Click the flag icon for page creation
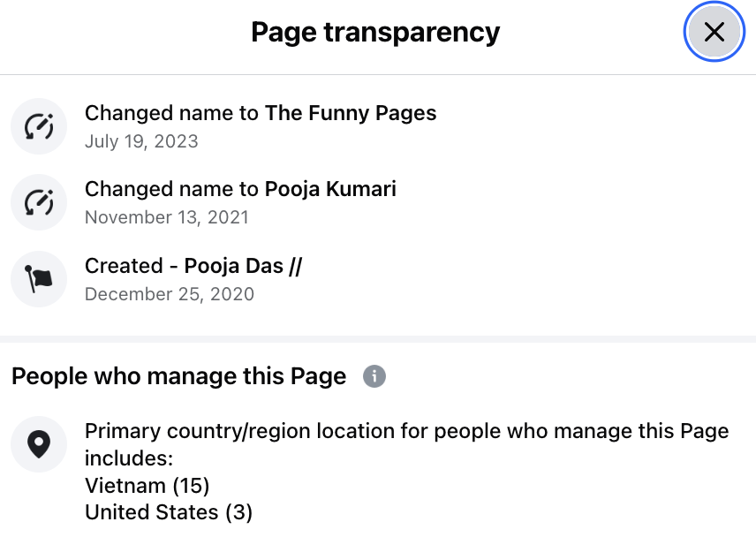 point(39,279)
